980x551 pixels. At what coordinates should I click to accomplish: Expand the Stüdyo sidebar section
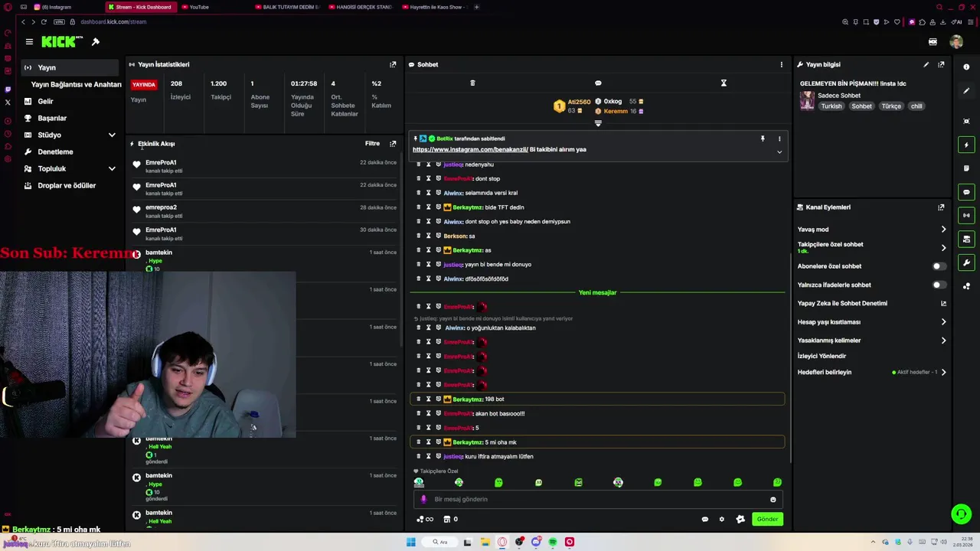coord(112,135)
